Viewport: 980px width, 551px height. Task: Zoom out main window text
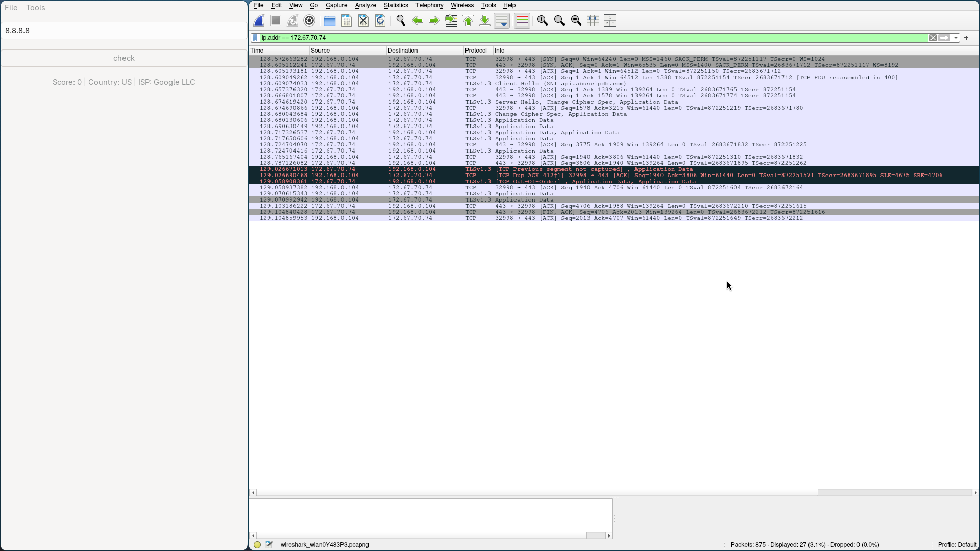point(559,21)
